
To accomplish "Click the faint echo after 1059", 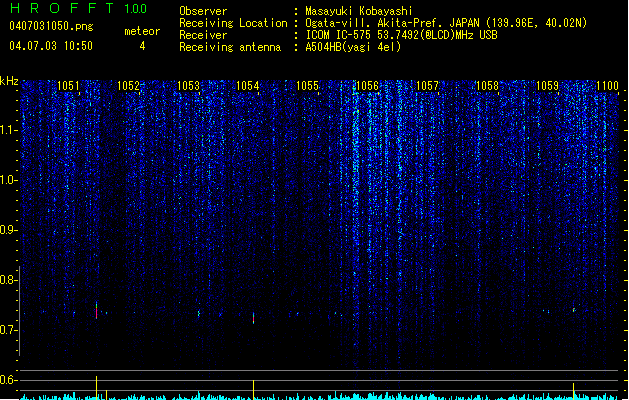I will [x=574, y=310].
